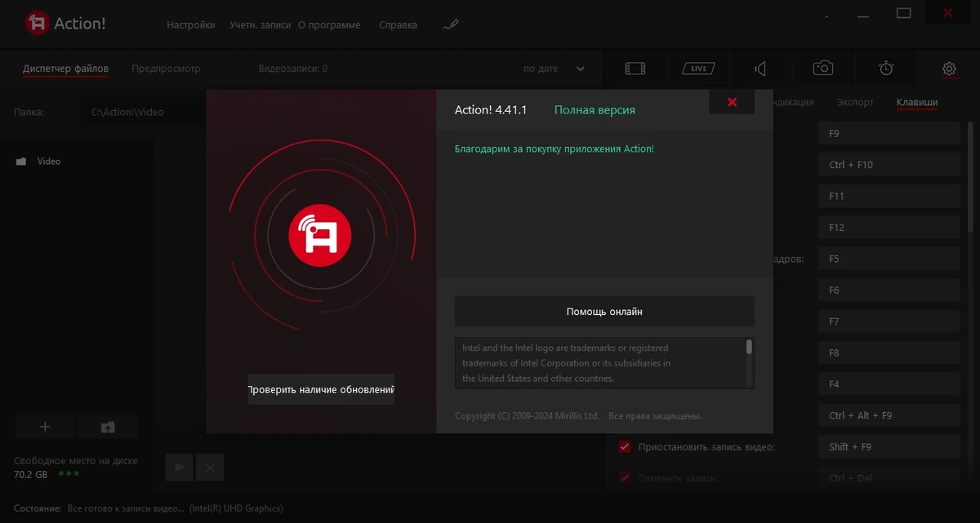Open the Учетн. записи menu
This screenshot has height=523, width=980.
tap(261, 24)
